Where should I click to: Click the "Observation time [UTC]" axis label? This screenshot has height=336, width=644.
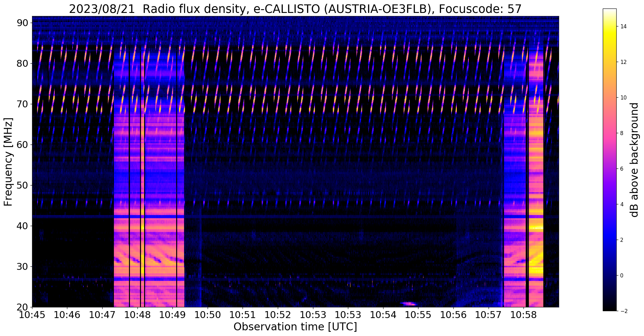295,327
